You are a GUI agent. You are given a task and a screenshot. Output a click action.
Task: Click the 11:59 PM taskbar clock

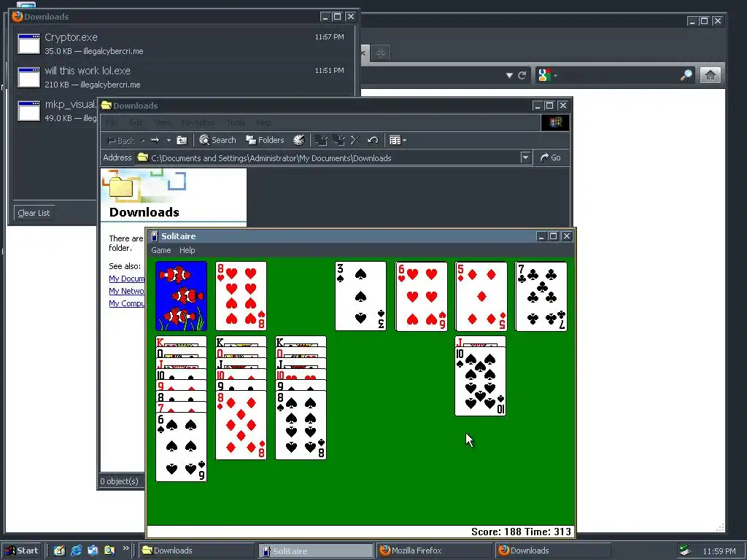click(x=719, y=551)
